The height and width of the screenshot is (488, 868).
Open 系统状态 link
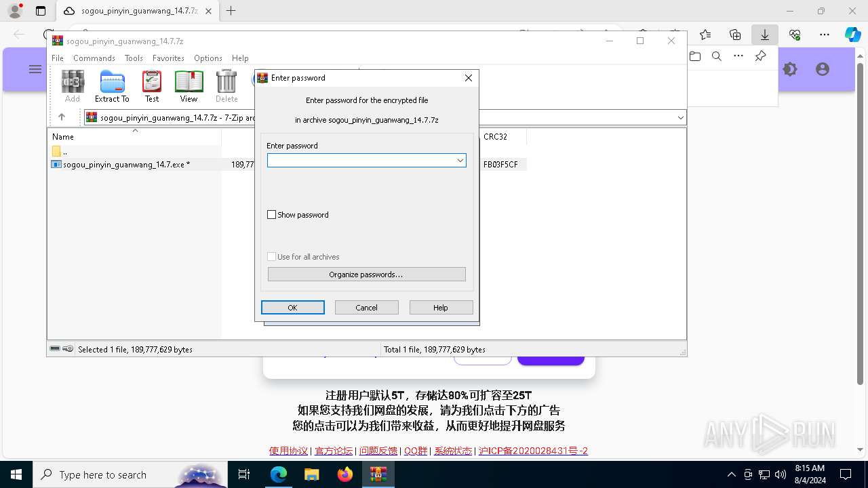tap(453, 451)
